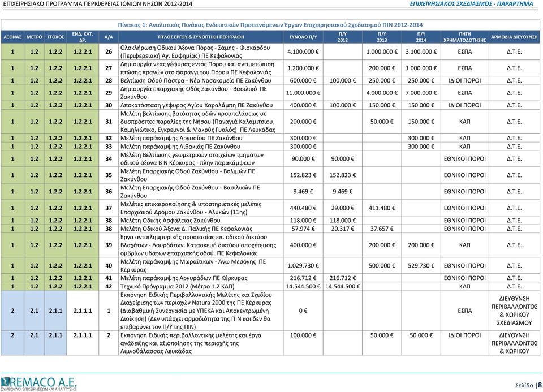Select the header 'ΕΠΙΧΕΙΡΗΣΙΑΚΟΣ ΣΧΕΔΙΑΣΜΟΣ - ΠΑΡΑΡΤΗΜΑ'
Image resolution: width=543 pixels, height=392 pixels.
coord(471,4)
